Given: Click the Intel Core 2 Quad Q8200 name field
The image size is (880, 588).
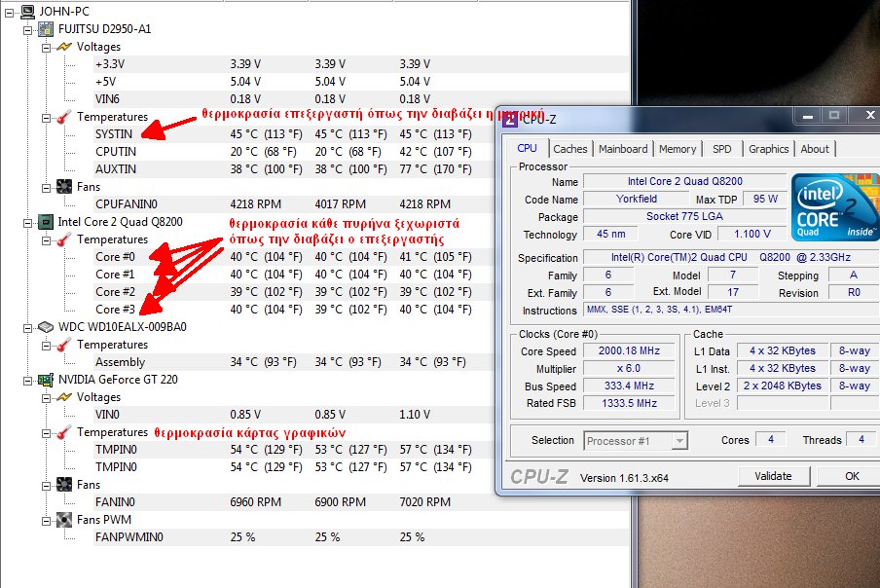Looking at the screenshot, I should point(684,181).
